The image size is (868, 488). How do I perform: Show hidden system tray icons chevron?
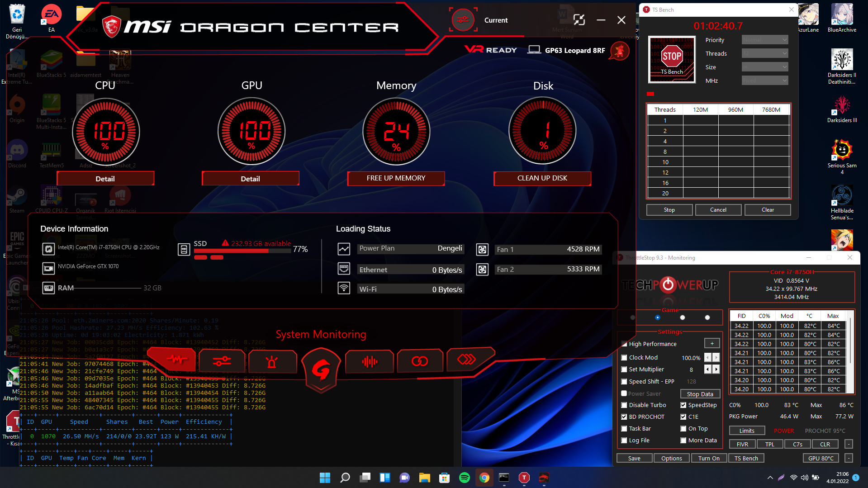click(x=770, y=478)
